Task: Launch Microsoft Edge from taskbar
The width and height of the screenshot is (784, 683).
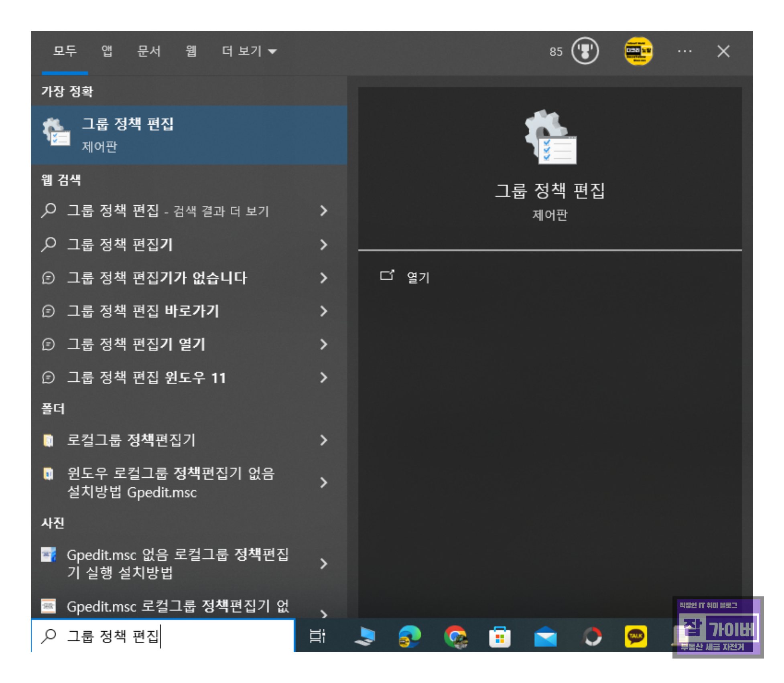Action: click(x=409, y=636)
